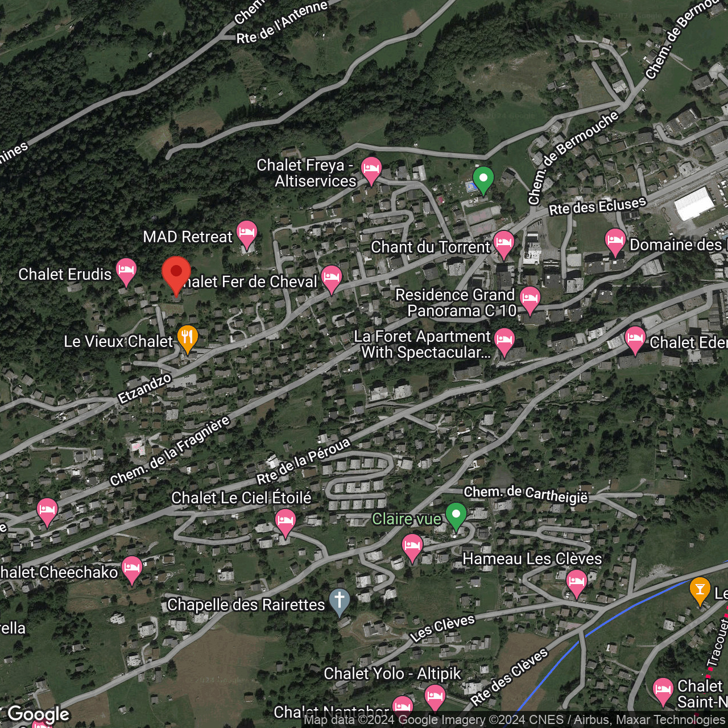Image resolution: width=728 pixels, height=728 pixels.
Task: Click the Chalet Eden hotel marker
Action: click(635, 341)
